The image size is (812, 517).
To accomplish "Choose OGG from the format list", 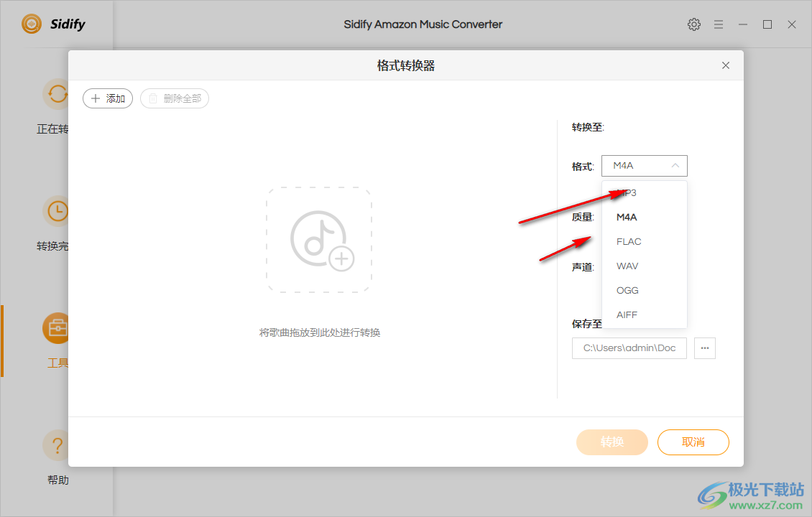I will click(645, 290).
